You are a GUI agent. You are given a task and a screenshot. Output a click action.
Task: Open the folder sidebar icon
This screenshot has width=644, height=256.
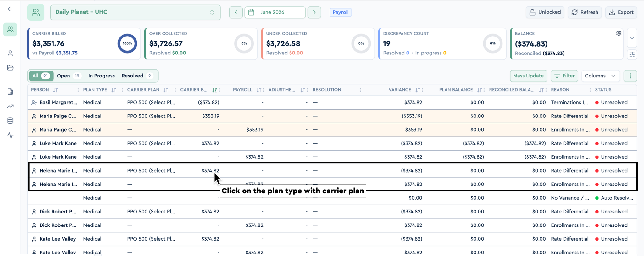[x=10, y=68]
